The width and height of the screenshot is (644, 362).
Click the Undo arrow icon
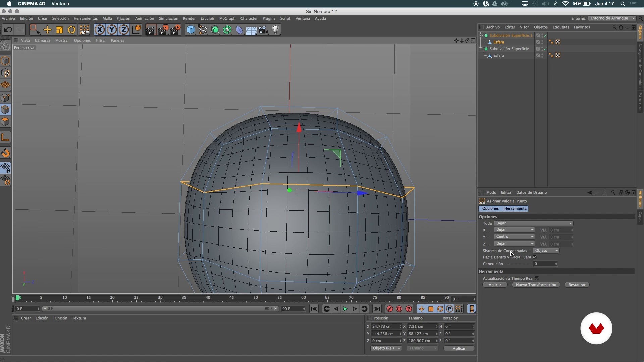click(8, 30)
